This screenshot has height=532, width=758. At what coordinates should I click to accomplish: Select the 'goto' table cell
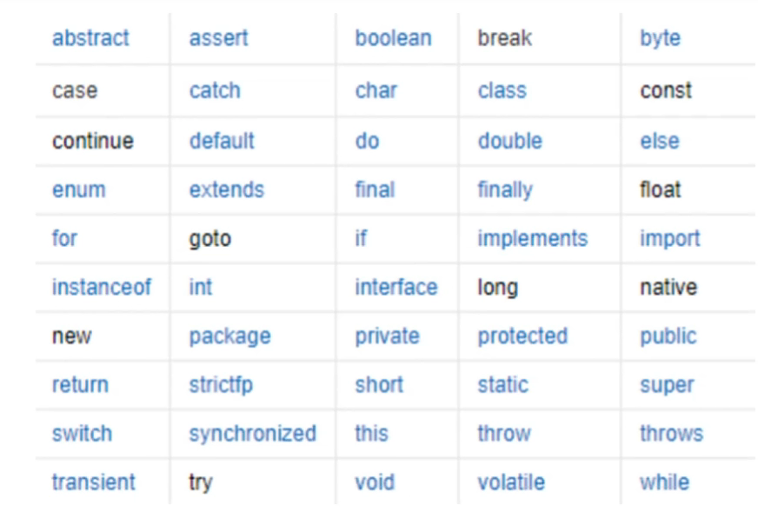pyautogui.click(x=209, y=238)
